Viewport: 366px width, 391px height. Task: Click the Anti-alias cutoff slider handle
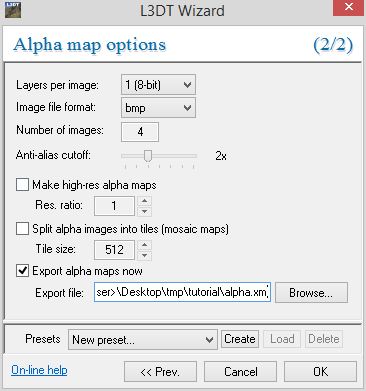pyautogui.click(x=148, y=155)
